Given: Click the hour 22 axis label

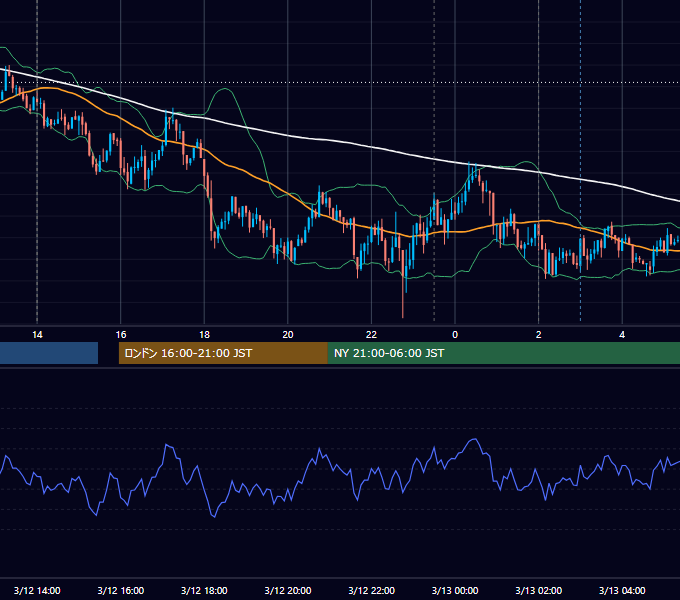Looking at the screenshot, I should click(372, 335).
